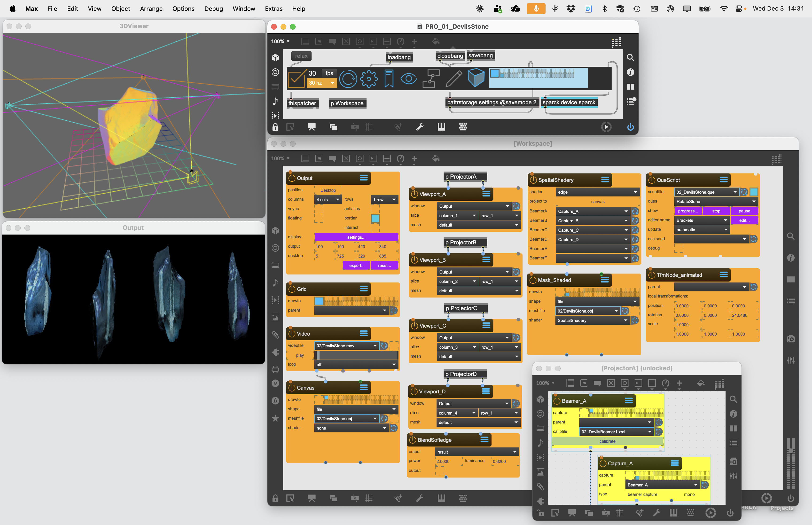Toggle the orange sparck main enable checkbox

[x=296, y=79]
